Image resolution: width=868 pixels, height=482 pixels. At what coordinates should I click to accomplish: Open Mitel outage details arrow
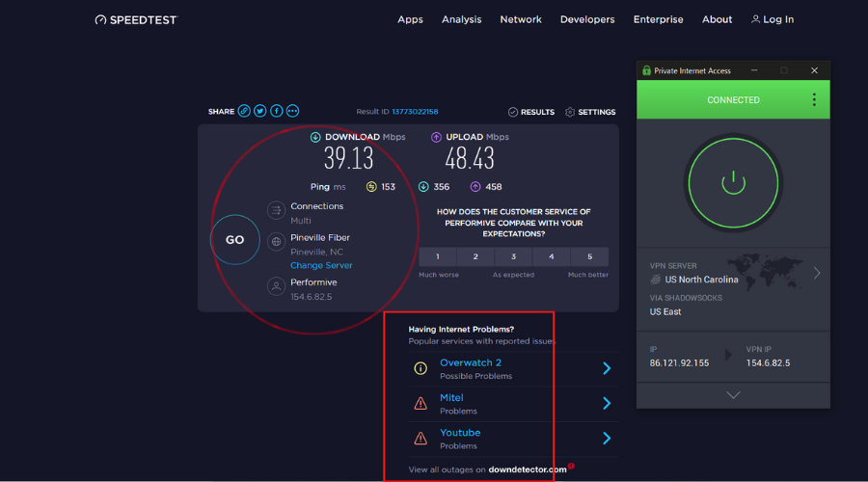point(607,403)
